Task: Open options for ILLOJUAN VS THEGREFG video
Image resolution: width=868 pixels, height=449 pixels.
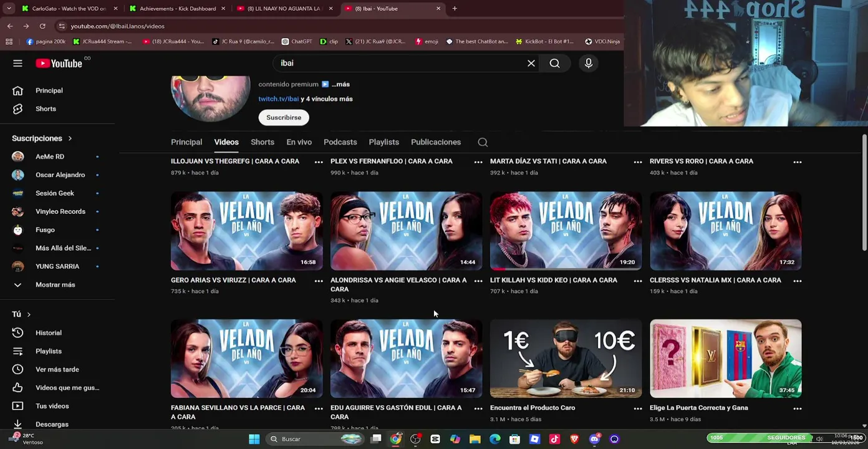Action: 319,162
